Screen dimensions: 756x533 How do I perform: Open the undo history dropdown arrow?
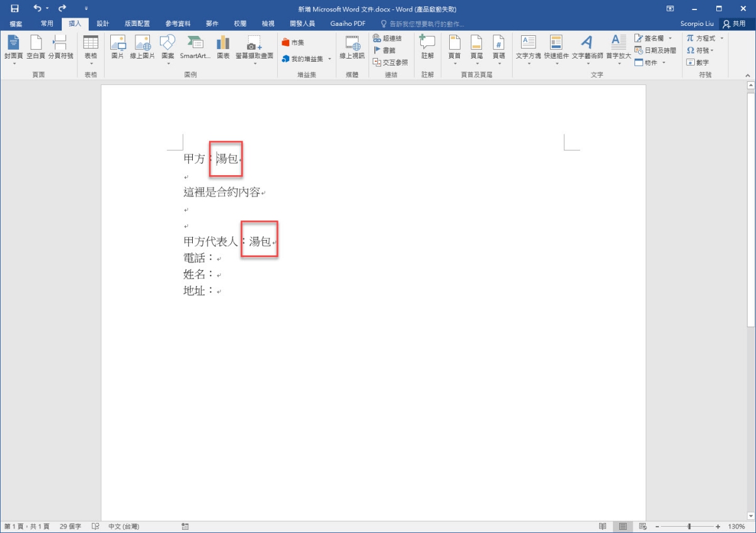pos(47,9)
